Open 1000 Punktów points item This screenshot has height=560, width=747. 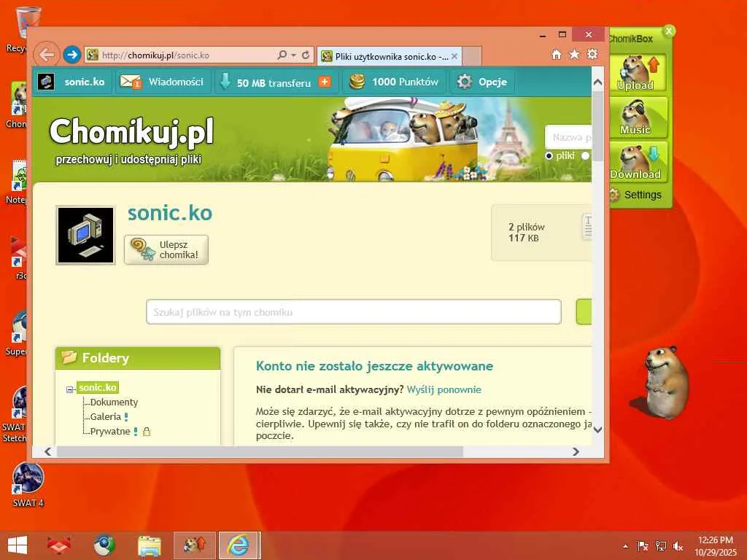(x=394, y=82)
